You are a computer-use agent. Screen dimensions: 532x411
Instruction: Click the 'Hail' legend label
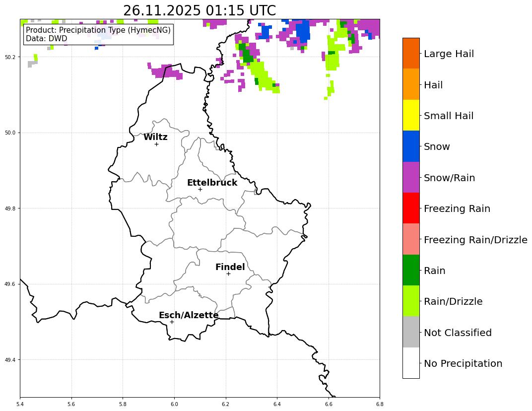(x=433, y=85)
